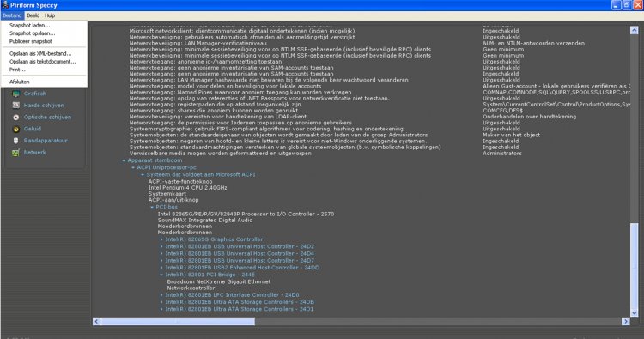Open the Randapparatuur mouse icon

(16, 141)
